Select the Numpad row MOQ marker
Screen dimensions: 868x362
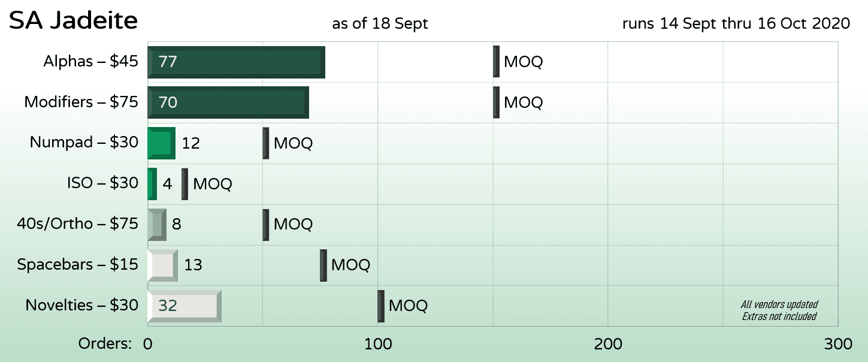coord(266,143)
